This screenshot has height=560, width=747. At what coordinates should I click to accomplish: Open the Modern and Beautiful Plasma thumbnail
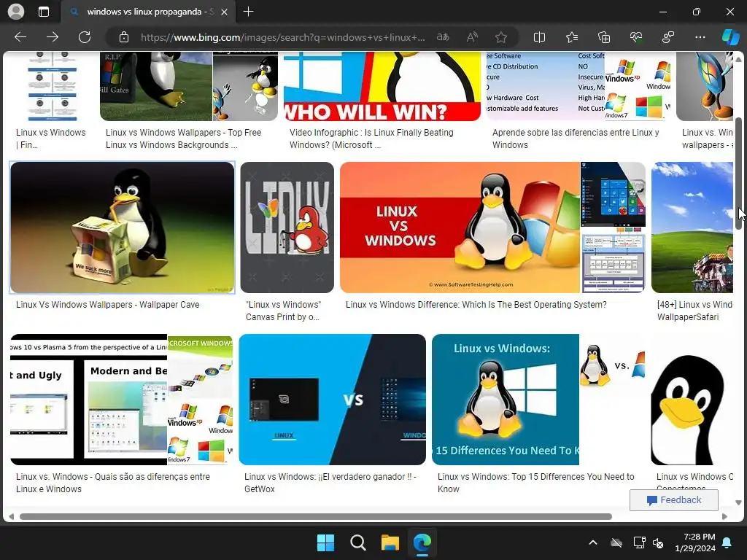89,400
